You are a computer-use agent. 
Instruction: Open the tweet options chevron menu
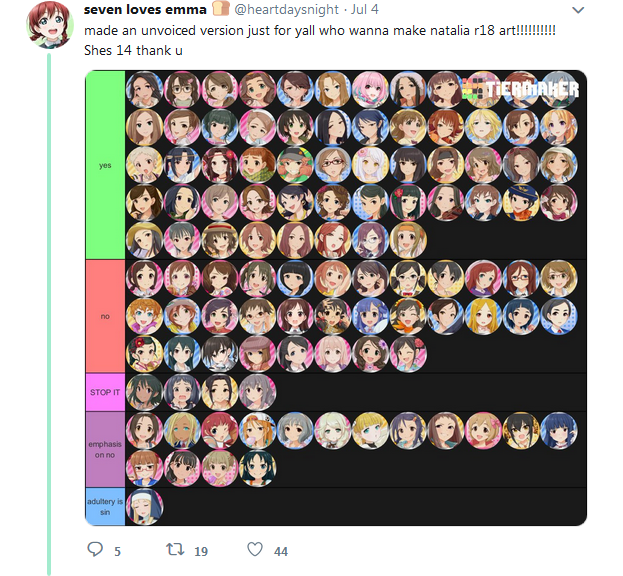[x=578, y=10]
